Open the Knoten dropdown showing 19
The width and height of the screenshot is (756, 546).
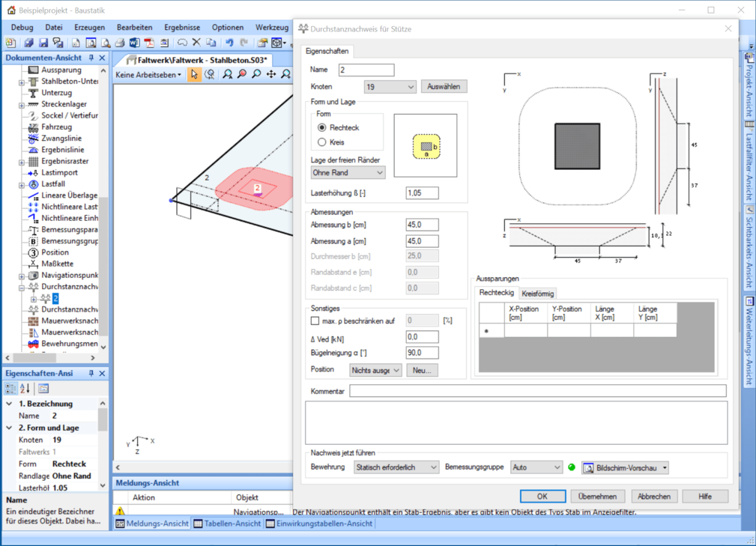point(390,87)
